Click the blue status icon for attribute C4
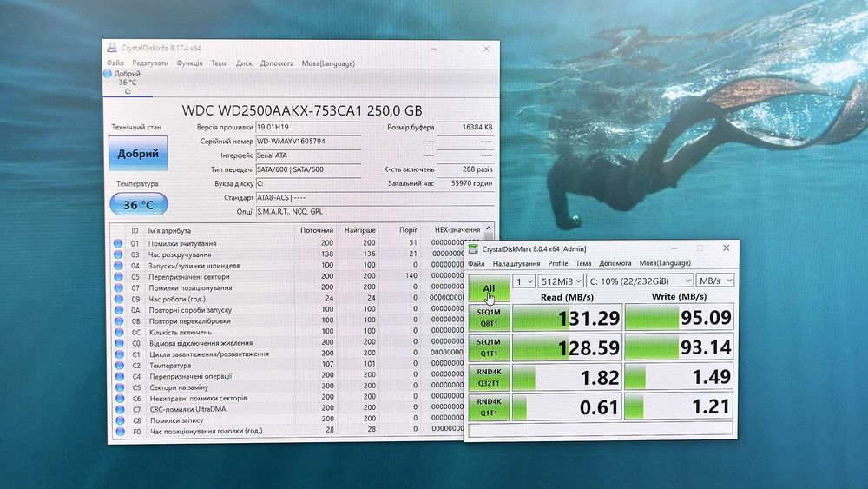The height and width of the screenshot is (489, 868). pos(120,376)
